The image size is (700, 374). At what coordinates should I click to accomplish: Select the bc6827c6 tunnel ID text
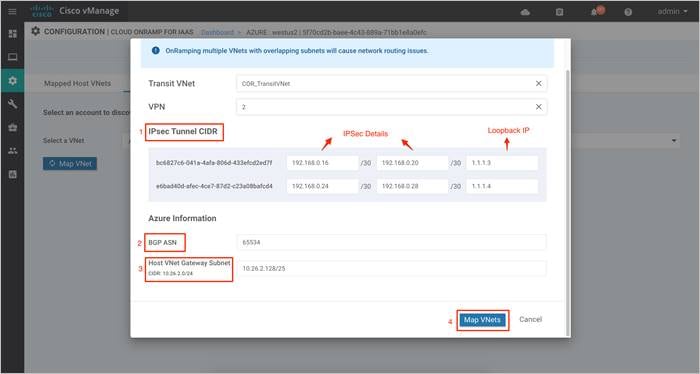point(214,163)
